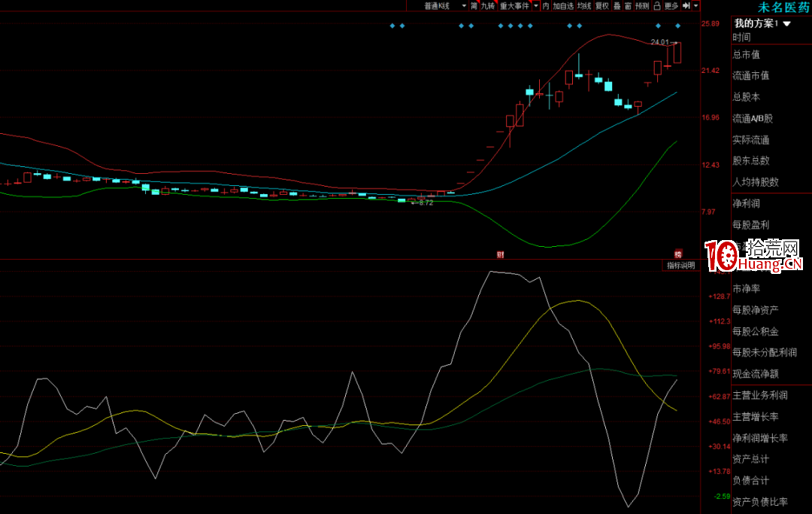Select the 九转 indicator tab
The width and height of the screenshot is (812, 514).
(x=488, y=6)
